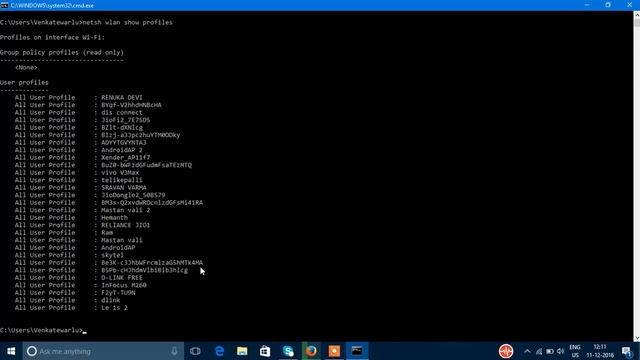Click profile name 'Le 1s 2'
Viewport: 640px width, 360px height.
click(x=114, y=308)
